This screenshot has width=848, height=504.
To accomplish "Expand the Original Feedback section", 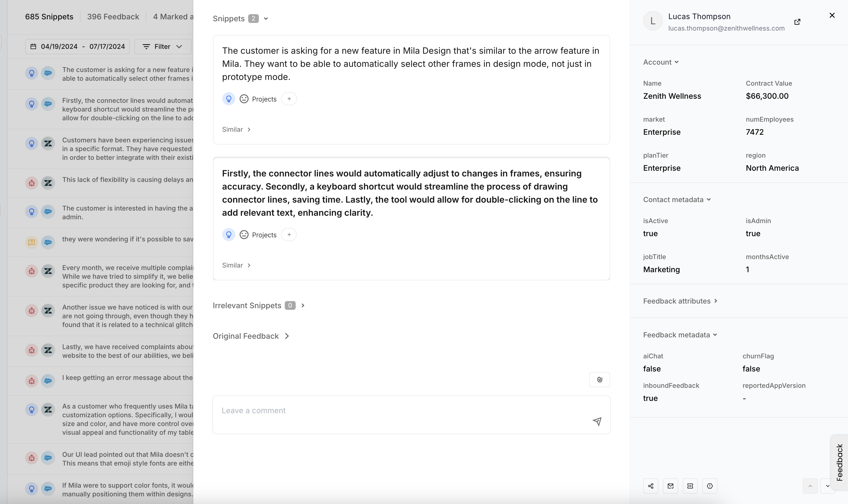I will (251, 336).
